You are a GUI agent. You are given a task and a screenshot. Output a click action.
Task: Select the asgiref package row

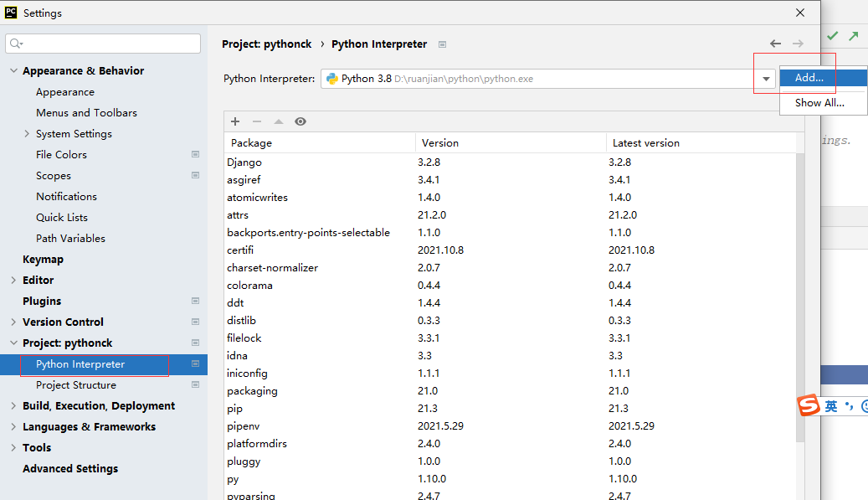(510, 180)
